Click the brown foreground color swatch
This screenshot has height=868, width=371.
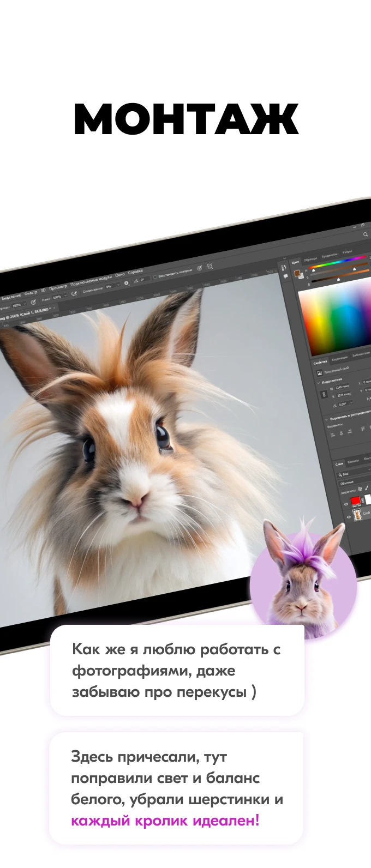(x=297, y=273)
